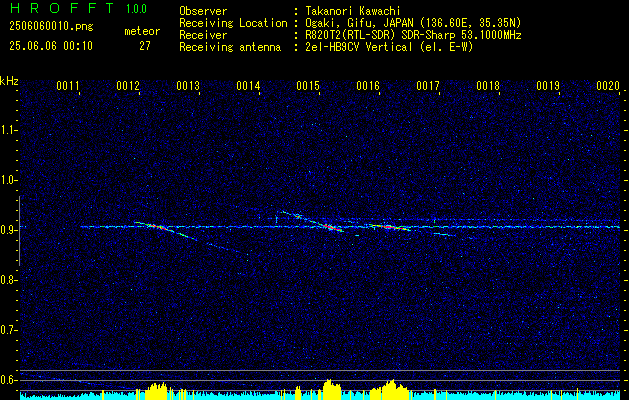Click the meteor echo trace near 0012
This screenshot has width=629, height=400.
click(164, 229)
